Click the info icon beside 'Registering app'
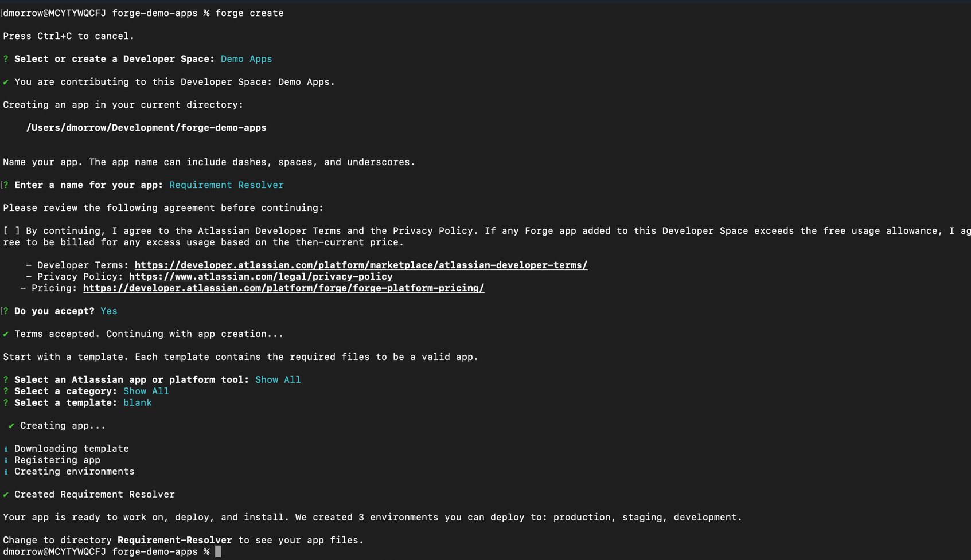Image resolution: width=971 pixels, height=560 pixels. (x=5, y=460)
